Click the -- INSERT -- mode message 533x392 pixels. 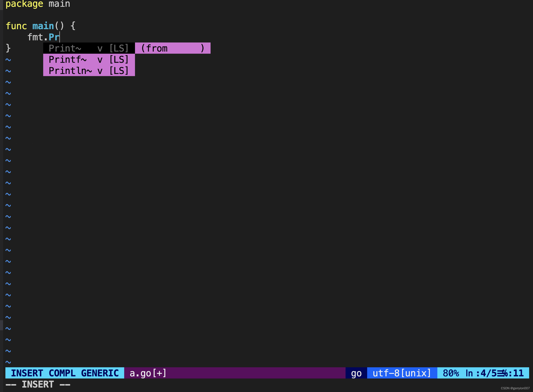click(x=38, y=384)
